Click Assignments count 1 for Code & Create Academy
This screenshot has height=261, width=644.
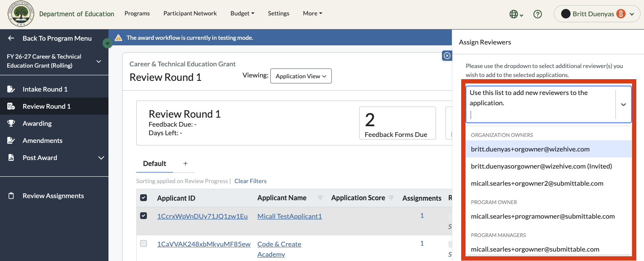(x=422, y=243)
